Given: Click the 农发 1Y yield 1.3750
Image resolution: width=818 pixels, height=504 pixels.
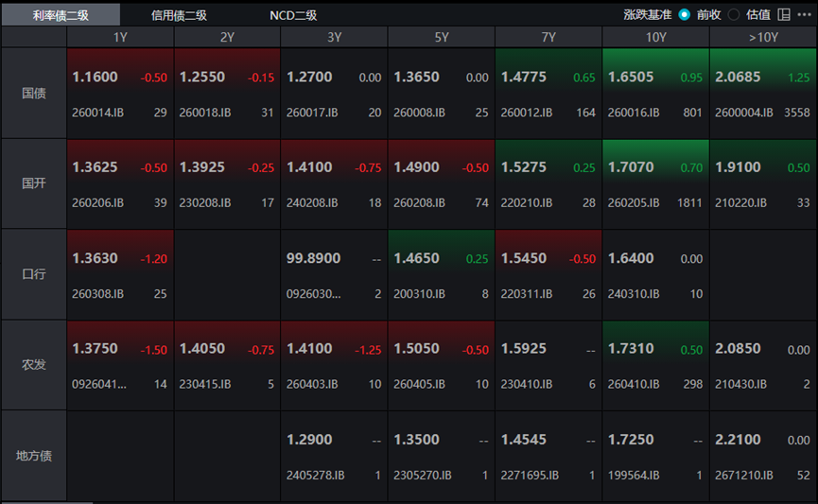Looking at the screenshot, I should coord(95,349).
